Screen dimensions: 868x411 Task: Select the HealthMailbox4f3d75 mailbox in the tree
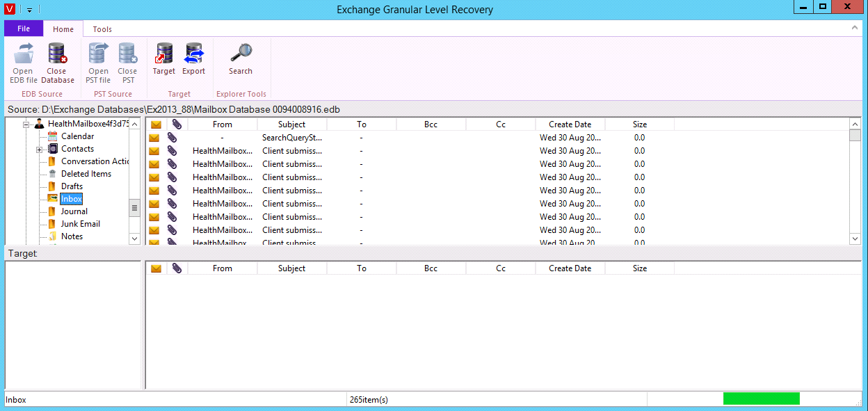tap(88, 124)
